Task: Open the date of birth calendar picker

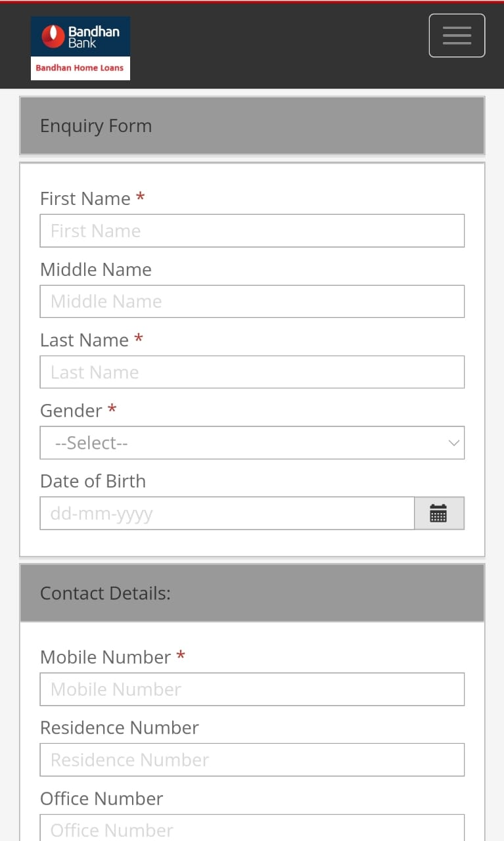Action: tap(439, 513)
